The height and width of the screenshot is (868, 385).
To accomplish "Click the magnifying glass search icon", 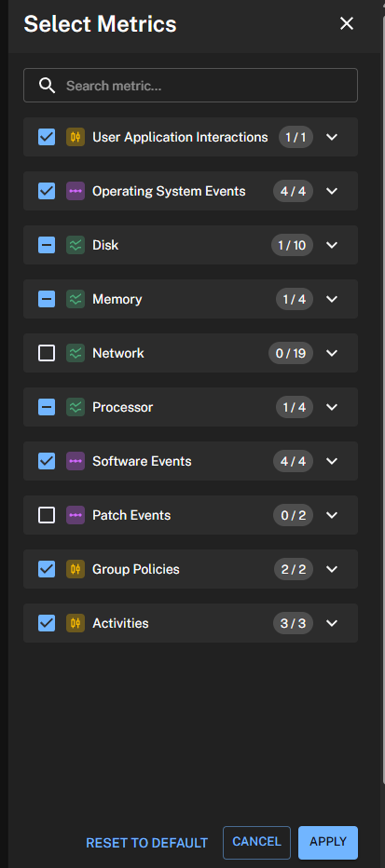I will (x=48, y=86).
